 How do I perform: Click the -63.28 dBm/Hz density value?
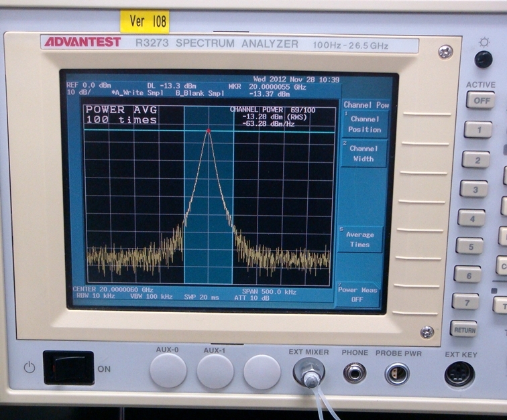tap(268, 123)
